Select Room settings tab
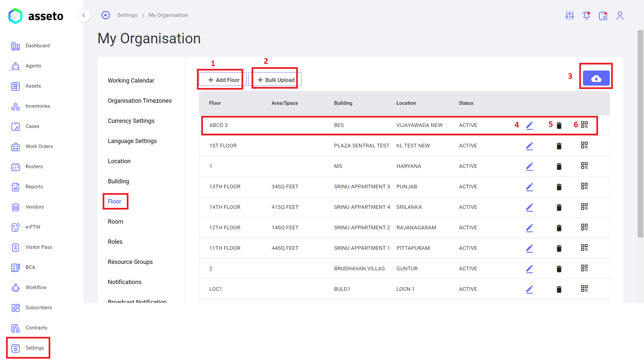 115,222
